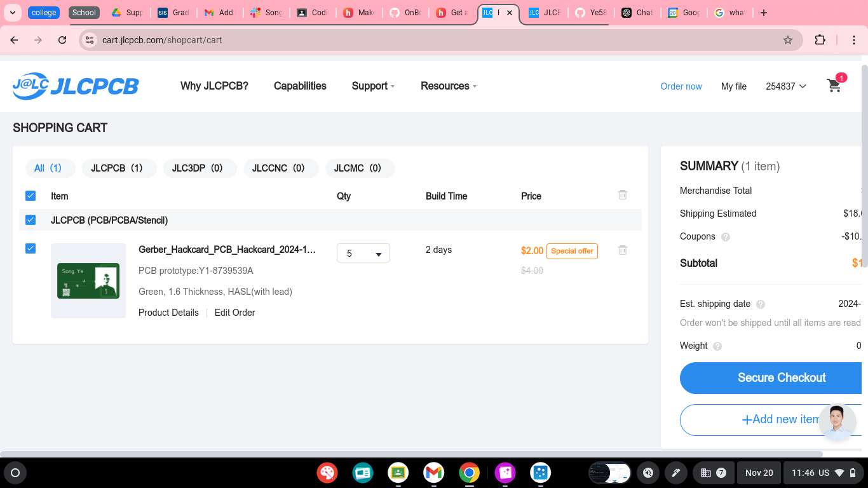Screen dimensions: 868x488
Task: Click help icon next to Weight
Action: [x=717, y=346]
